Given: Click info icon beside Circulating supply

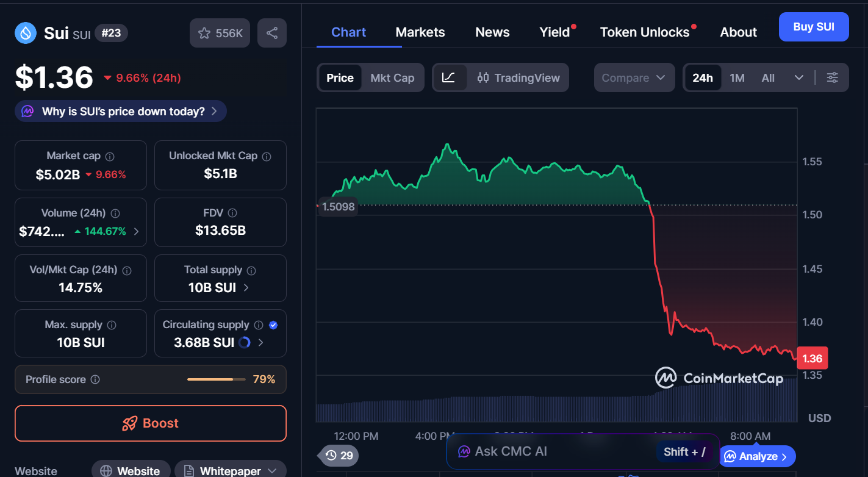Looking at the screenshot, I should click(x=259, y=325).
